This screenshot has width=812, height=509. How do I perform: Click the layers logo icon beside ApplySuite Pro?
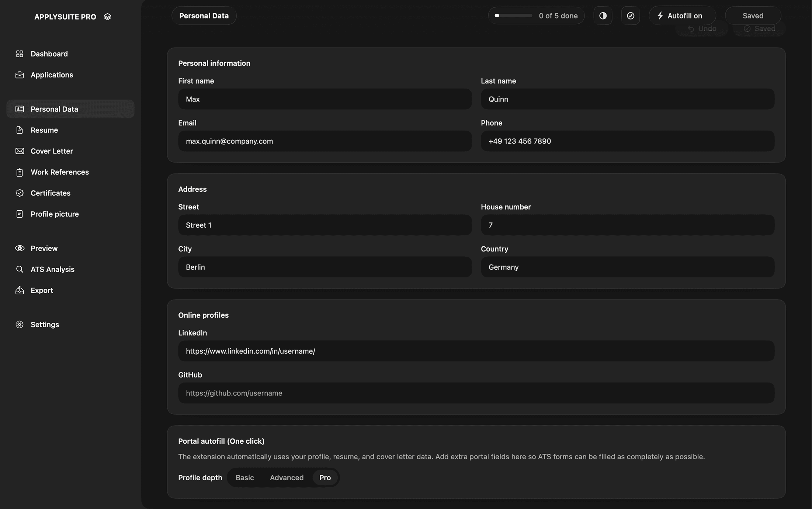(107, 17)
